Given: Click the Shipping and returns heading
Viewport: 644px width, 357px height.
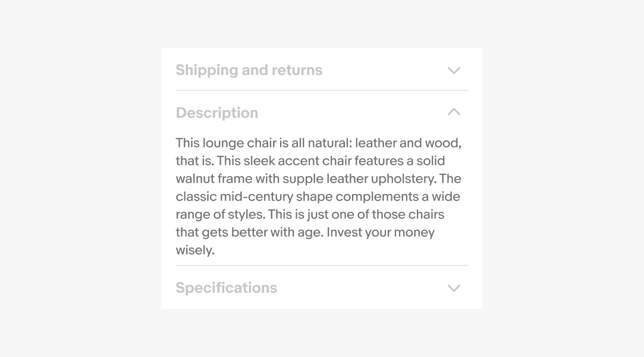Looking at the screenshot, I should tap(249, 70).
